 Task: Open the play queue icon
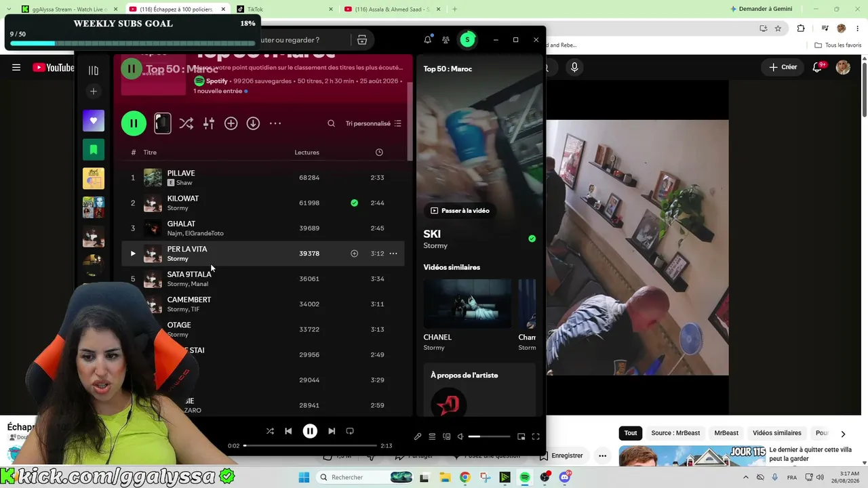(432, 436)
